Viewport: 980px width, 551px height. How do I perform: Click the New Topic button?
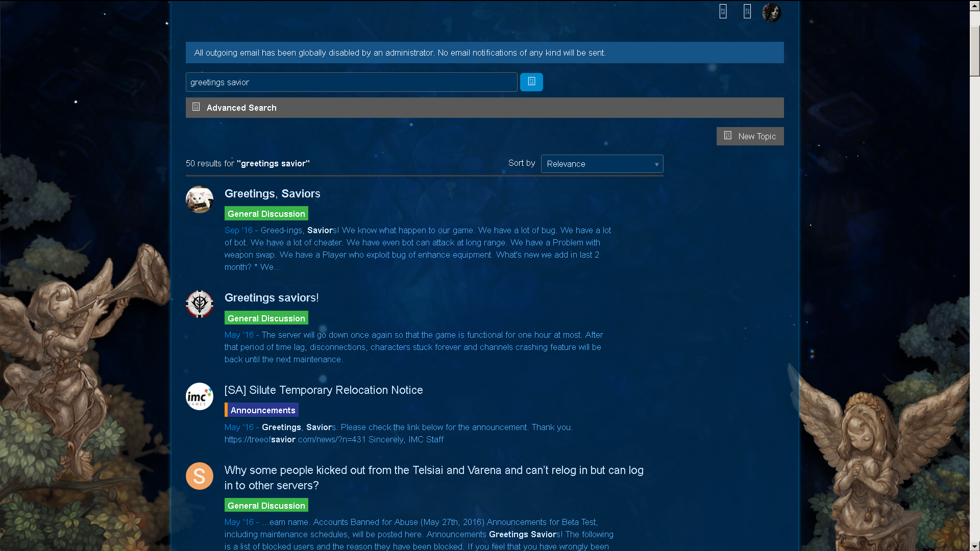click(x=750, y=136)
